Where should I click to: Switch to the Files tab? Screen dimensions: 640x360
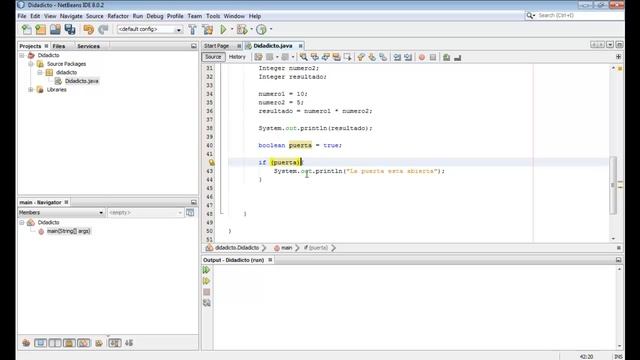[x=58, y=46]
